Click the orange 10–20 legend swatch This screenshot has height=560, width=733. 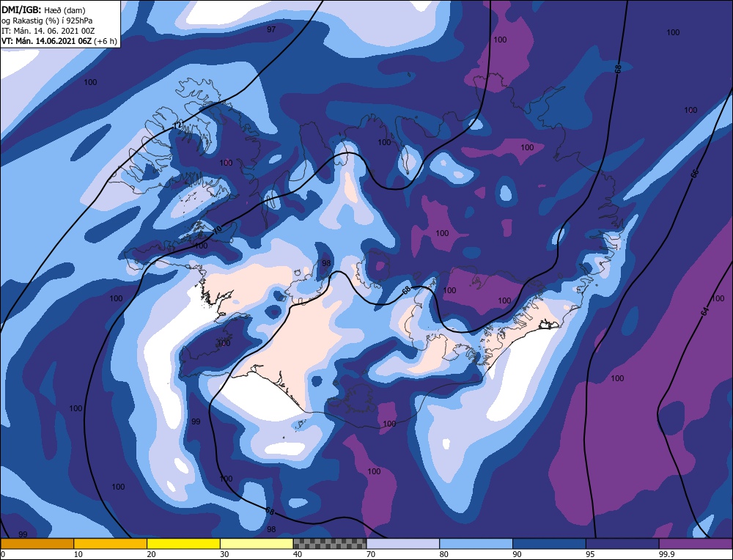coord(111,544)
